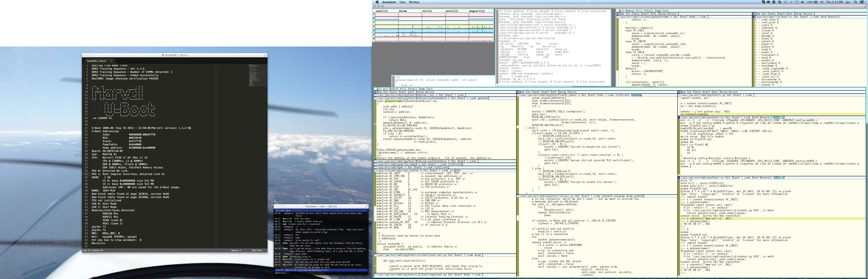Click Exit in the lower acme tag
This screenshot has height=279, width=868.
coord(430,89)
